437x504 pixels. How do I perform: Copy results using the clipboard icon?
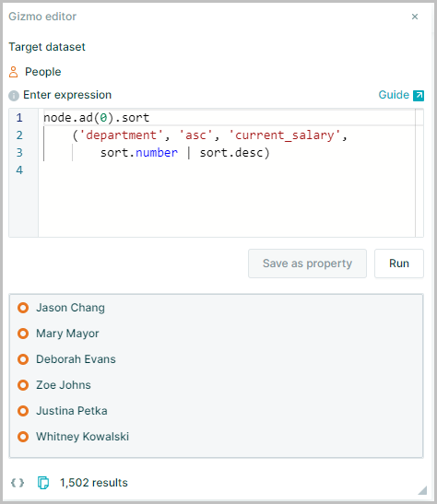pyautogui.click(x=43, y=483)
